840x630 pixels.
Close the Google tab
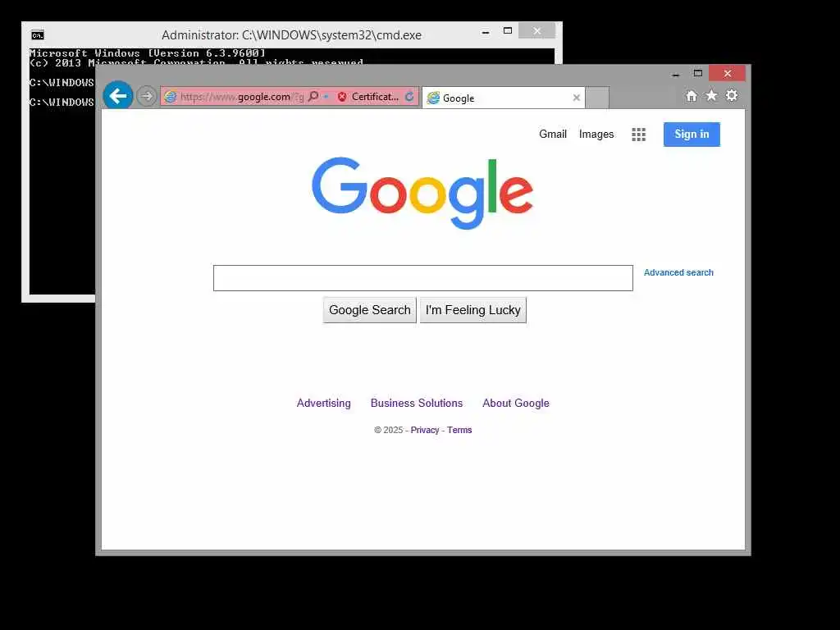tap(577, 98)
